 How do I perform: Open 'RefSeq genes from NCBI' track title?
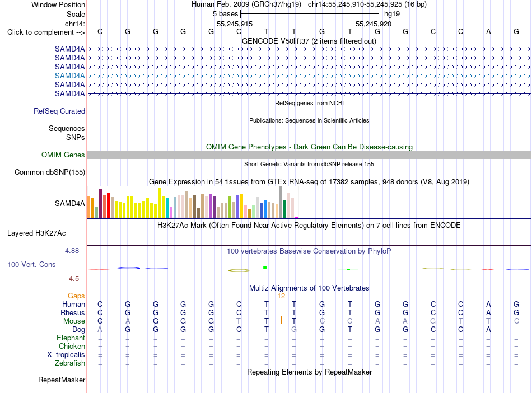(x=309, y=103)
